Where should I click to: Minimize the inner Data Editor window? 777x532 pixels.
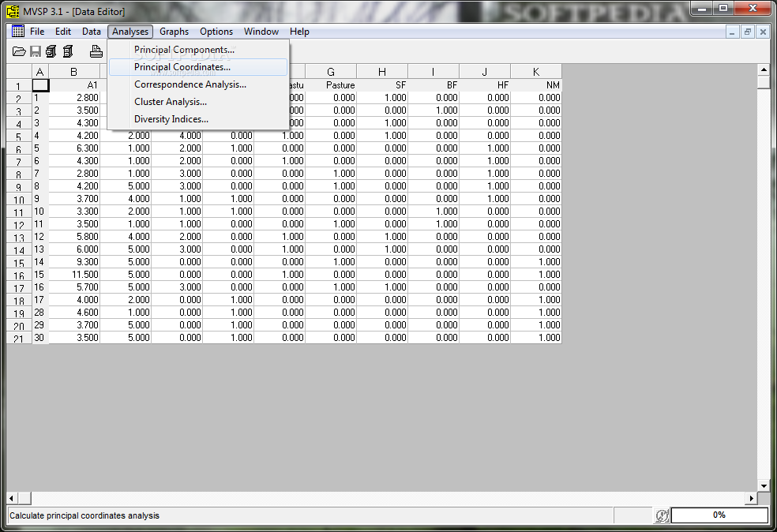(x=732, y=32)
